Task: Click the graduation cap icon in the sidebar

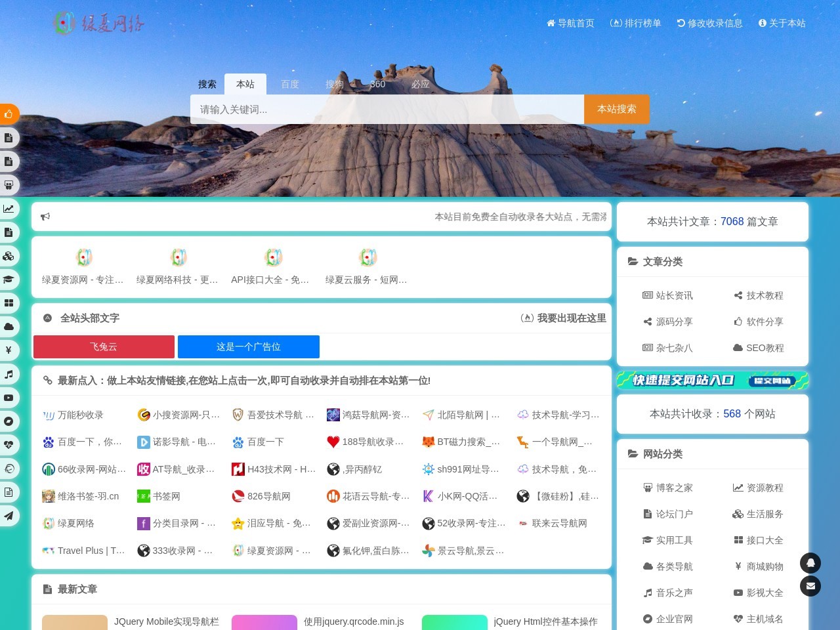Action: tap(9, 280)
